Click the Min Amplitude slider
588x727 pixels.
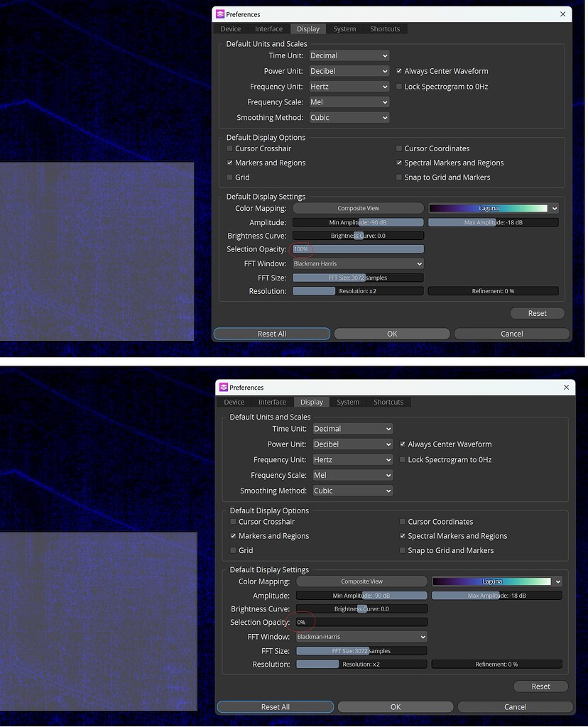tap(358, 222)
